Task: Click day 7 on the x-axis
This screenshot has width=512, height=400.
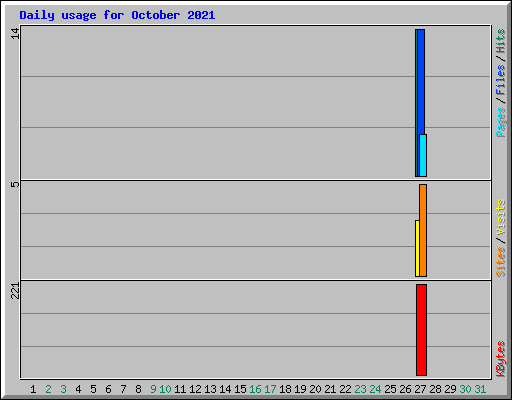Action: click(123, 389)
